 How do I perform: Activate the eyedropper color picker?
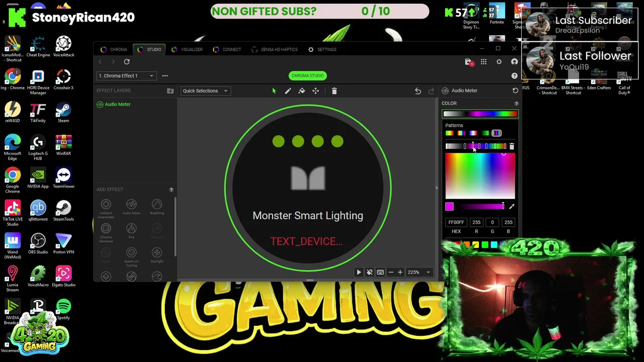[512, 207]
